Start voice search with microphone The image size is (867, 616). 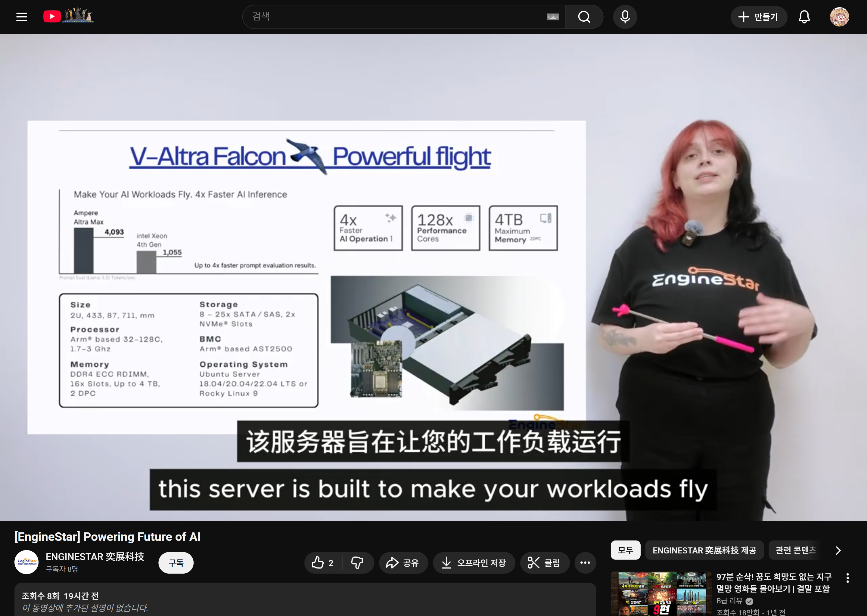pos(625,17)
